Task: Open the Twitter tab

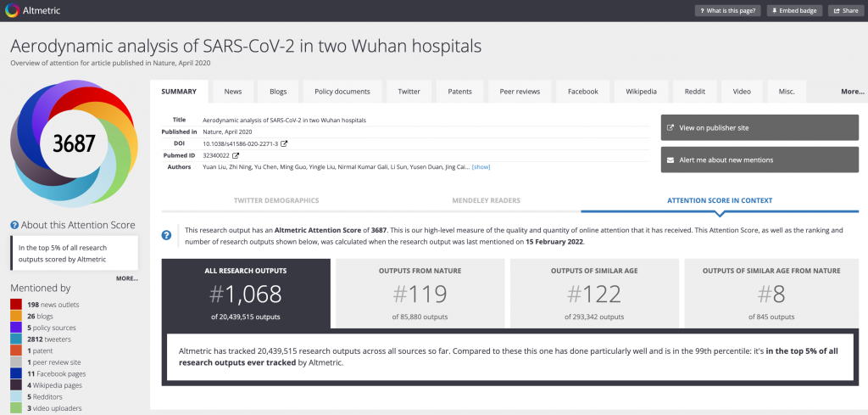Action: (x=409, y=92)
